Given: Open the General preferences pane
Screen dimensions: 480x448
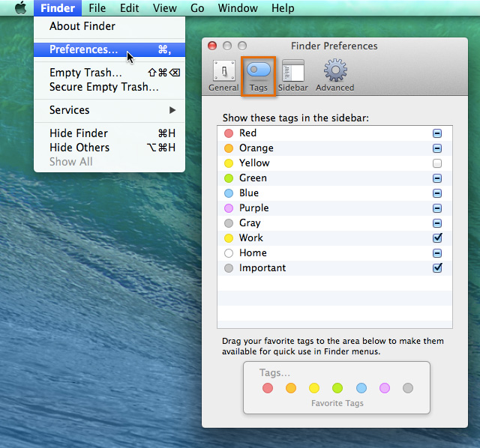Looking at the screenshot, I should click(223, 76).
